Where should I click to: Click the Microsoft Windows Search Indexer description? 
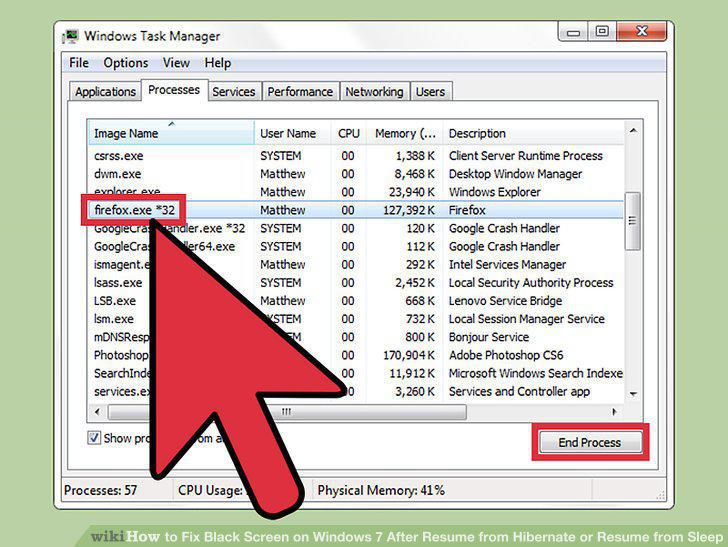[x=535, y=373]
